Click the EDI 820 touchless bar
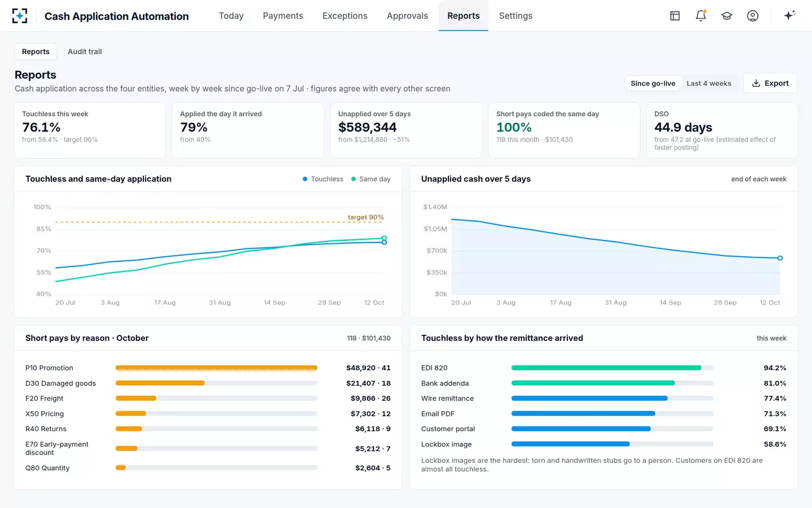This screenshot has width=812, height=508. pyautogui.click(x=612, y=368)
